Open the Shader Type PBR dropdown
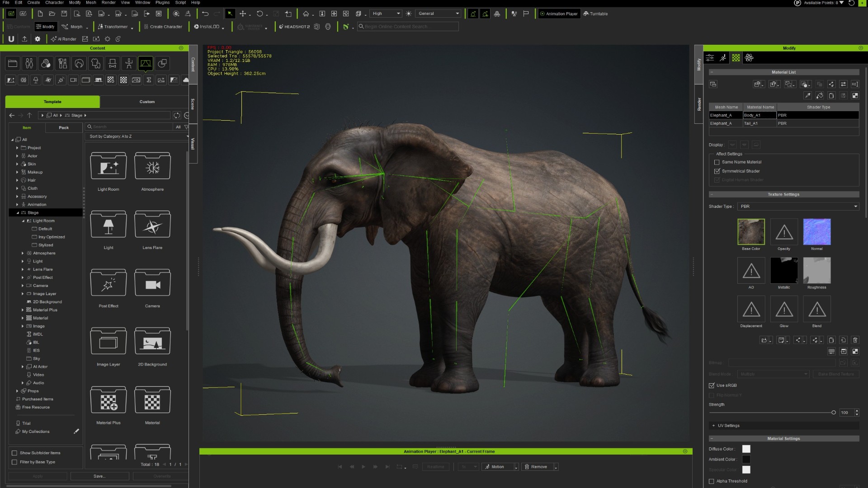 click(x=798, y=206)
